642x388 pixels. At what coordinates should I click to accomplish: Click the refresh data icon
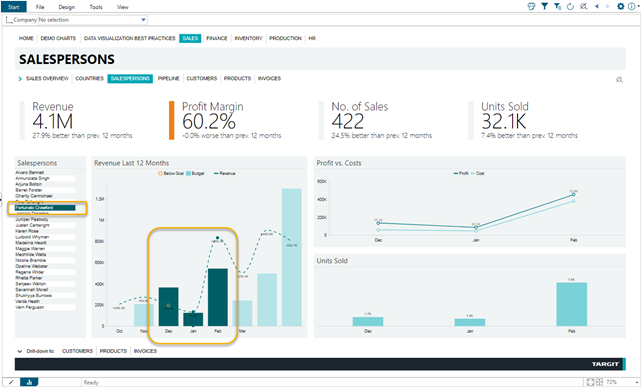coord(570,7)
